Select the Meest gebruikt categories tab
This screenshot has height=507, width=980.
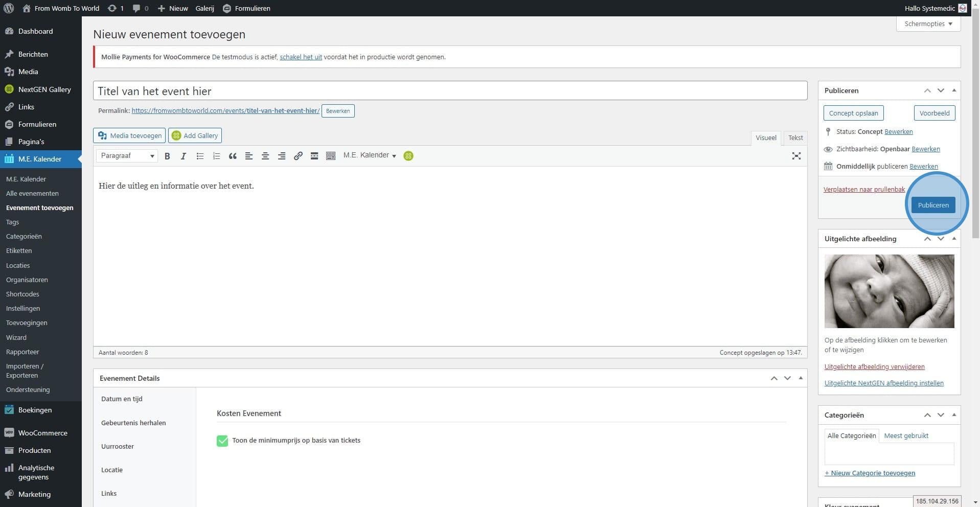[906, 436]
